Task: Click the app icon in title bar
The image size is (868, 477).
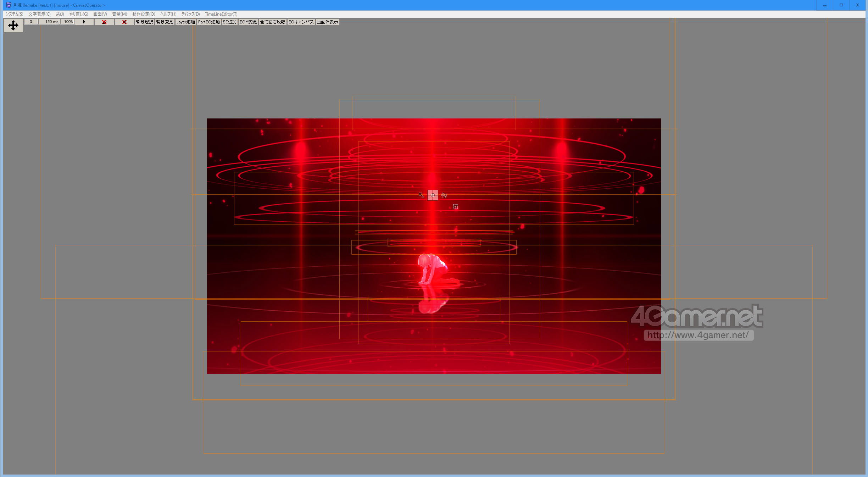Action: 8,5
